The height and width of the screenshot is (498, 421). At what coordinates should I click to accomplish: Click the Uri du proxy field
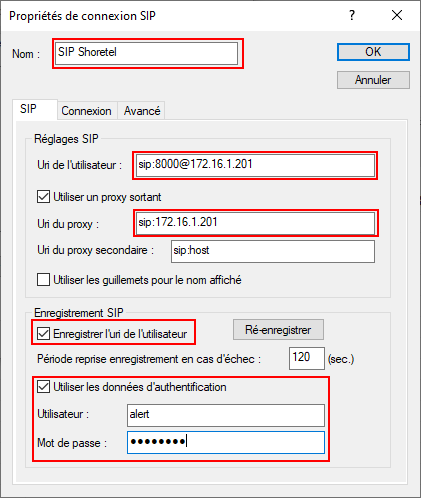255,223
